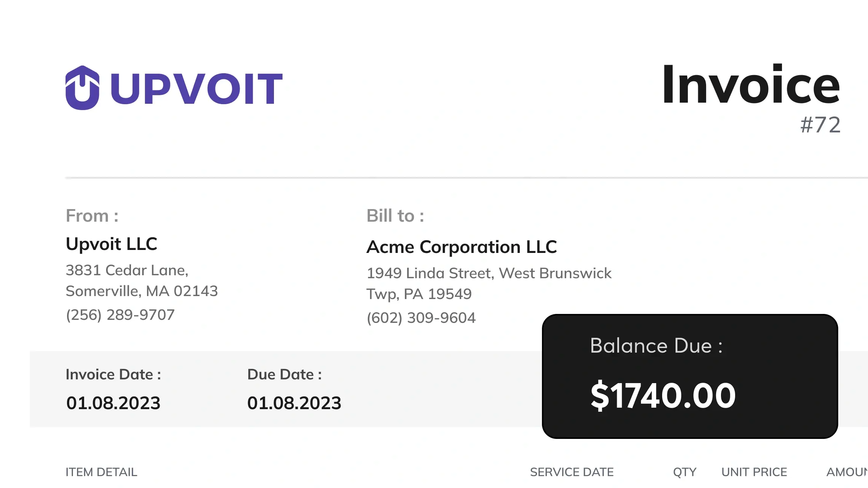Click the From label
Screen dimensions: 868x488
pos(92,216)
